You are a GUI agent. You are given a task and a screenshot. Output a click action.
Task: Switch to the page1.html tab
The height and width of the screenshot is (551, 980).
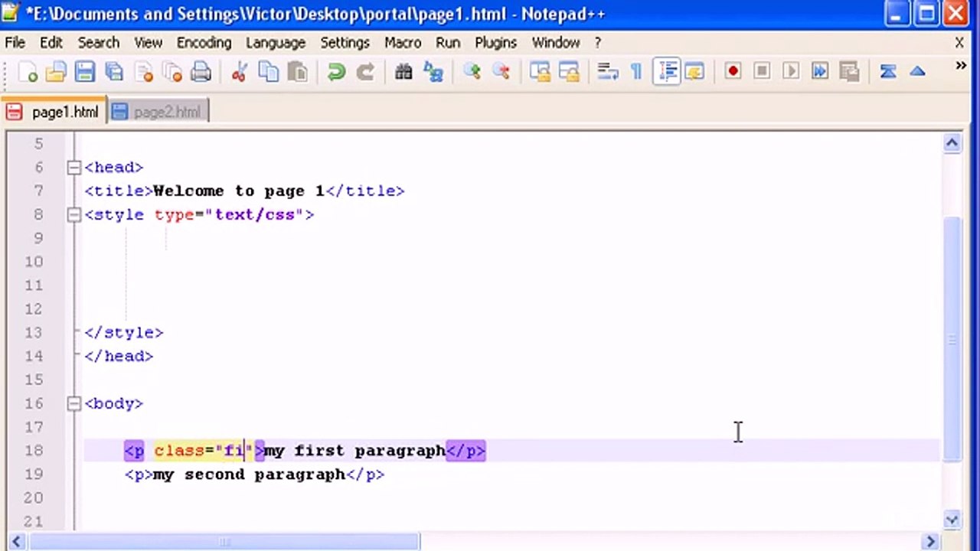pyautogui.click(x=54, y=112)
